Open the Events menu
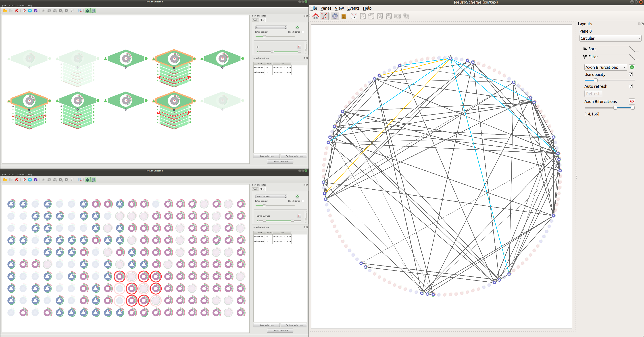The width and height of the screenshot is (644, 337). pos(353,8)
